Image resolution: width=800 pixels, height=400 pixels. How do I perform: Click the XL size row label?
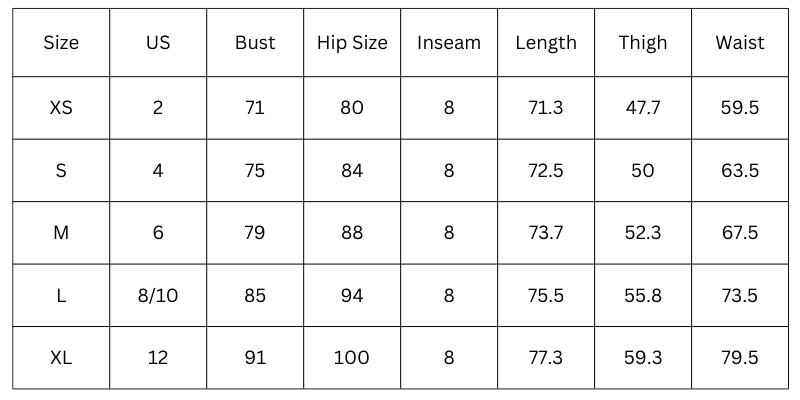[x=61, y=357]
